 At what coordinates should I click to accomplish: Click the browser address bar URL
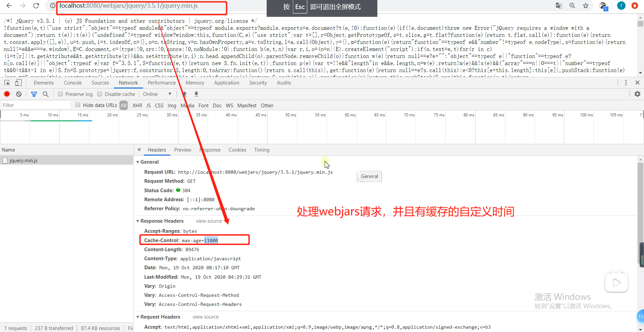[129, 6]
